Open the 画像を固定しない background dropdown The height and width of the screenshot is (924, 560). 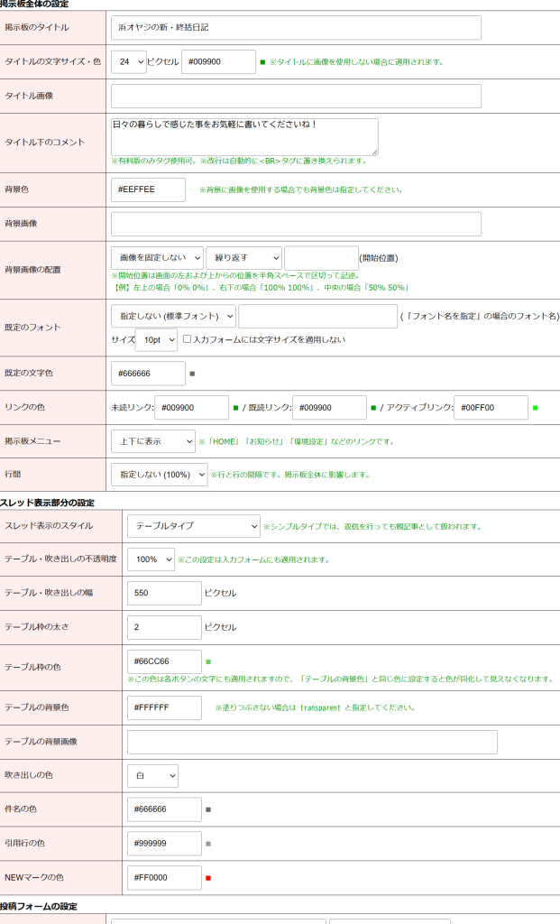tap(157, 258)
